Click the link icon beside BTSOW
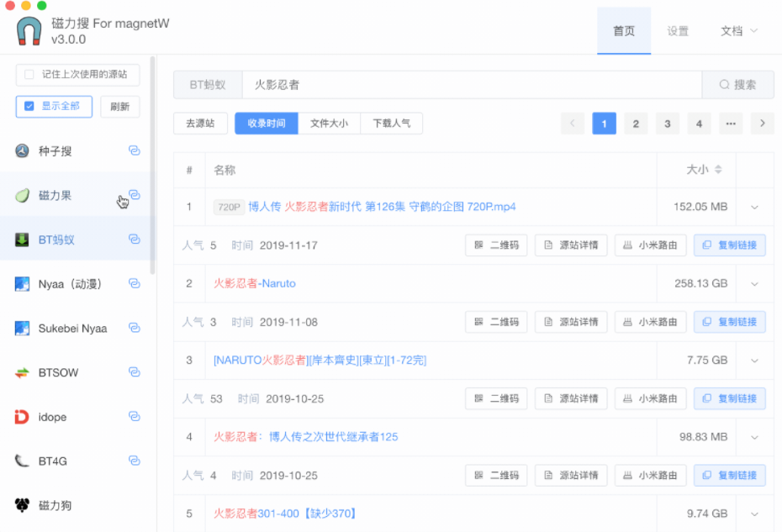 tap(134, 372)
